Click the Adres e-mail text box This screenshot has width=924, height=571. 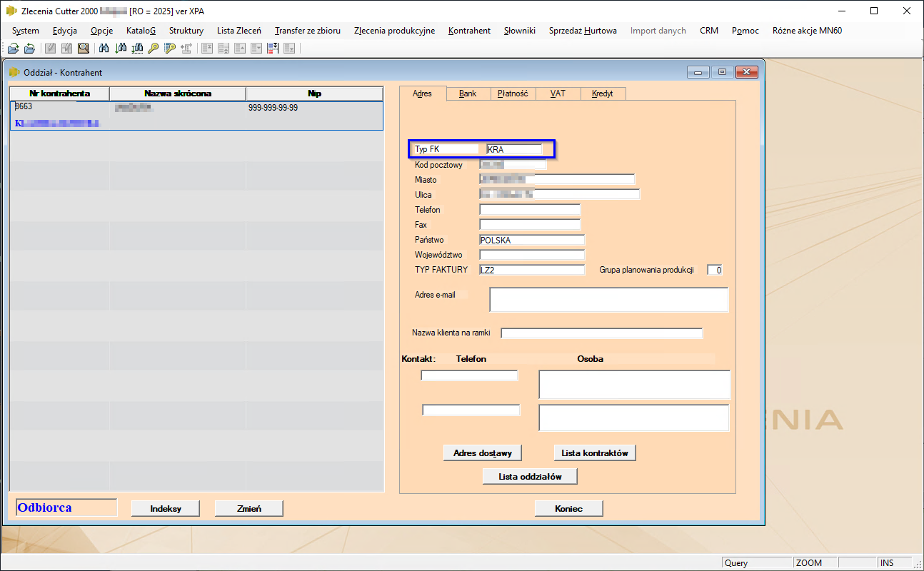609,300
